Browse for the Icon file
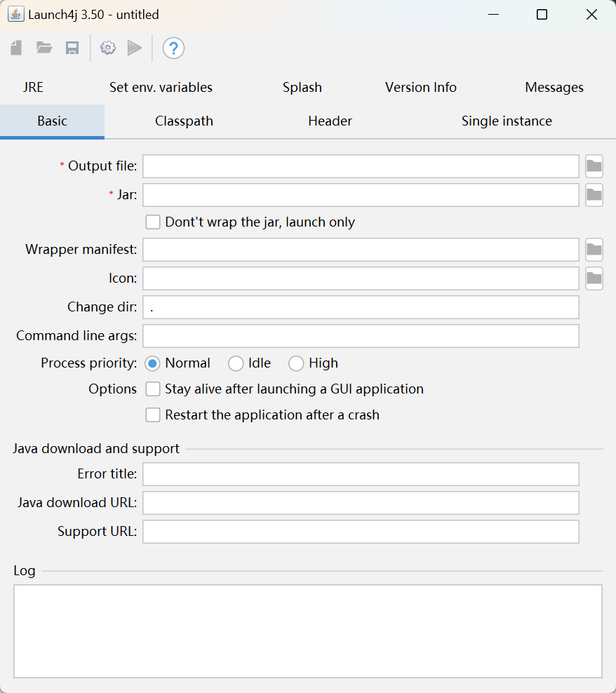 (594, 278)
